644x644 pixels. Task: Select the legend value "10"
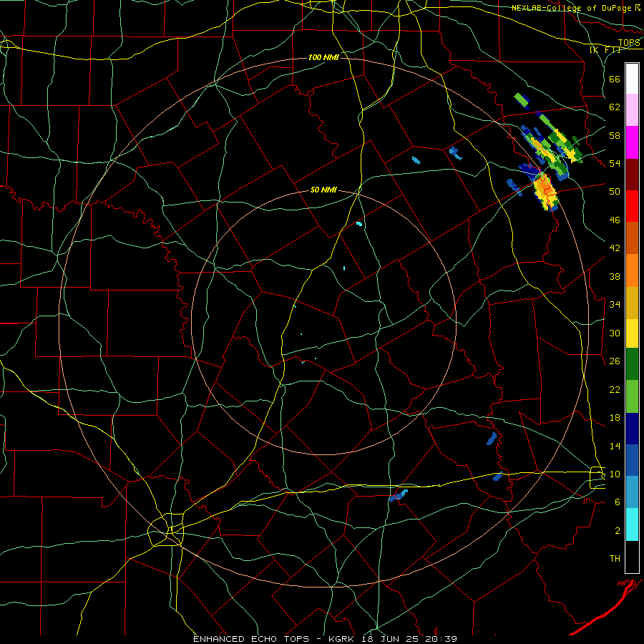coord(615,474)
